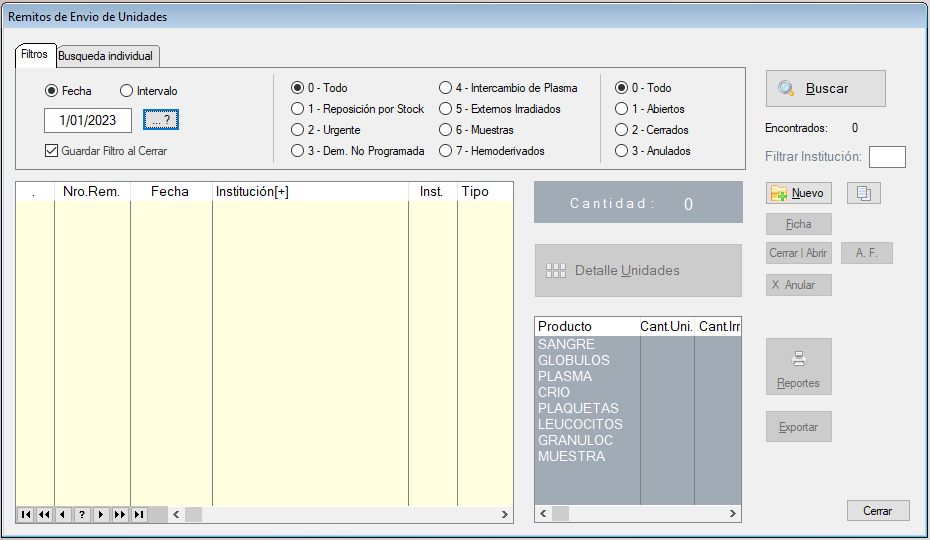Select the Intervalo radio option
The image size is (930, 540).
tap(126, 91)
